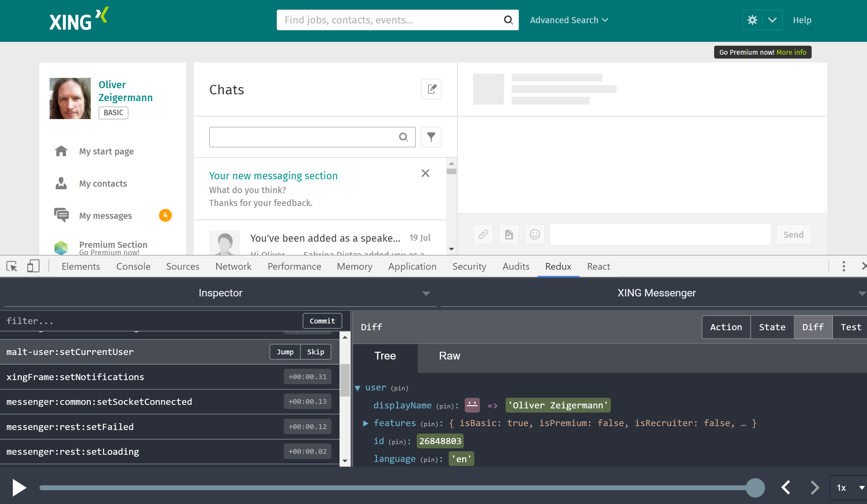Click the unread messages badge showing 4
The height and width of the screenshot is (504, 867).
pyautogui.click(x=165, y=215)
